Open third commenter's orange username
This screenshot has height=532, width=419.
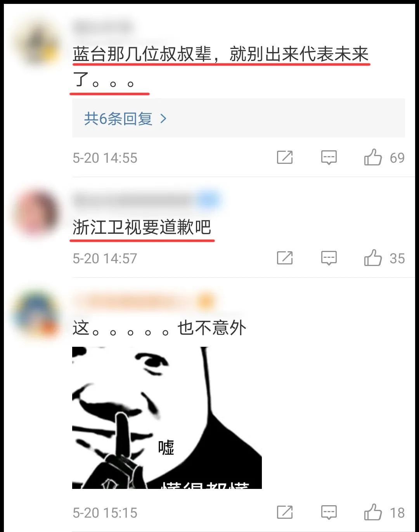143,301
